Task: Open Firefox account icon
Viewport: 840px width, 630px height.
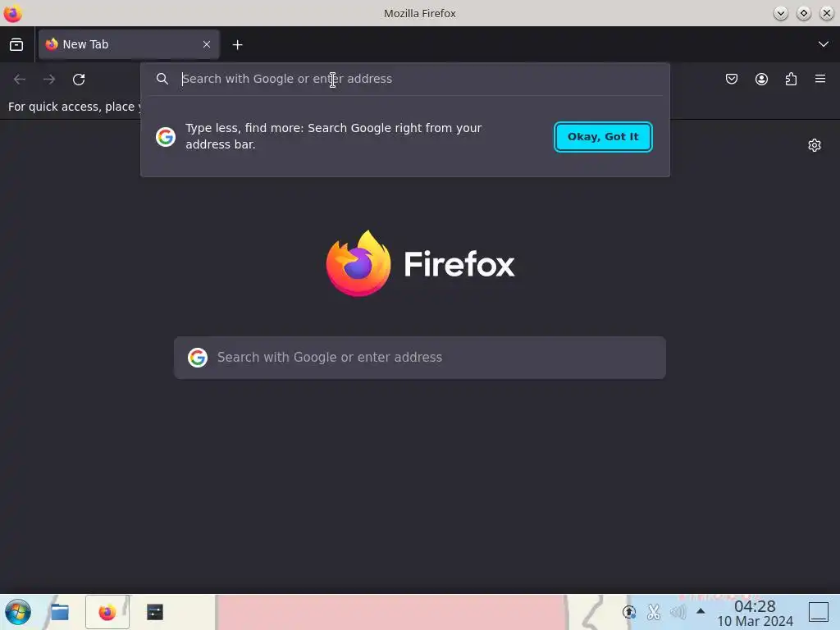Action: [x=761, y=80]
